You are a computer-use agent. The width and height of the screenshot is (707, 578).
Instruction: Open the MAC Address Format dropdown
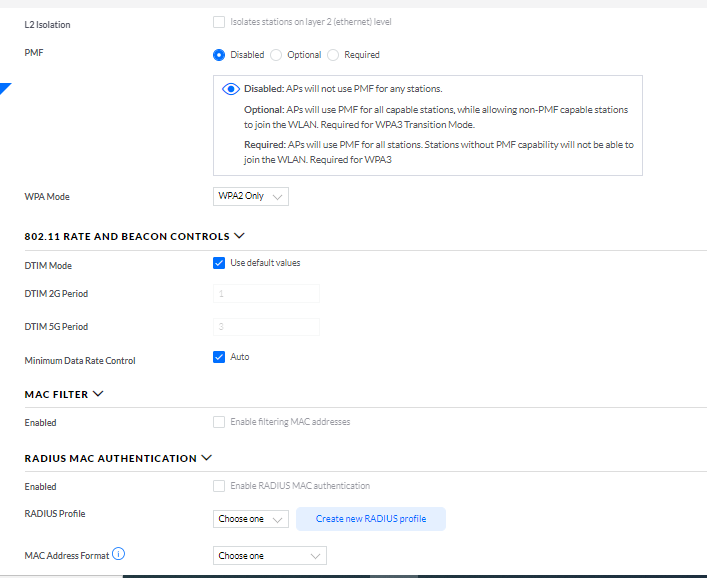tap(270, 555)
